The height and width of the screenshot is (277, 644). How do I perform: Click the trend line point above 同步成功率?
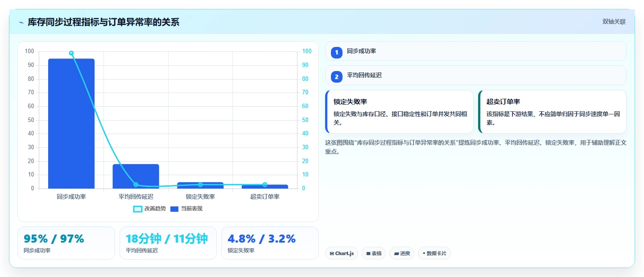71,53
